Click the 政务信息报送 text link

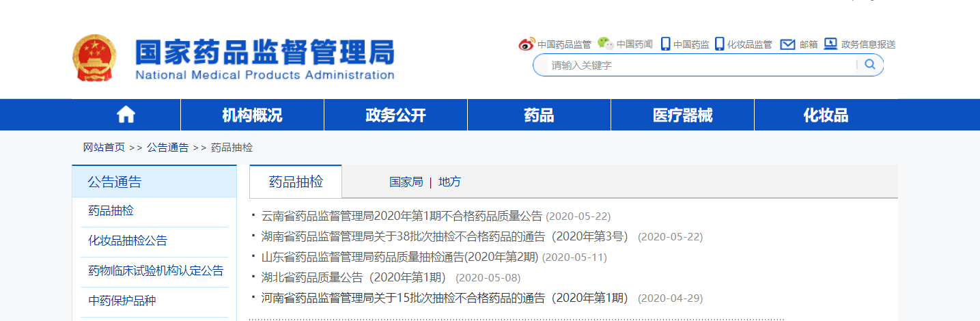(868, 44)
